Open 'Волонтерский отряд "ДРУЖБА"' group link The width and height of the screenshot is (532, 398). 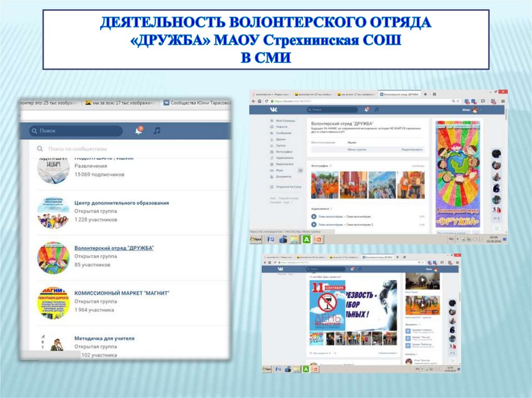pyautogui.click(x=114, y=248)
